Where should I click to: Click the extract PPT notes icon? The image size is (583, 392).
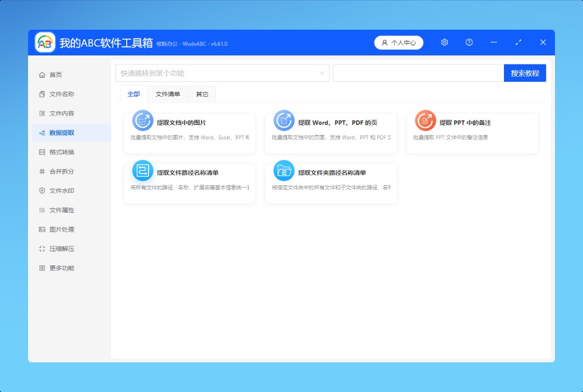coord(425,120)
